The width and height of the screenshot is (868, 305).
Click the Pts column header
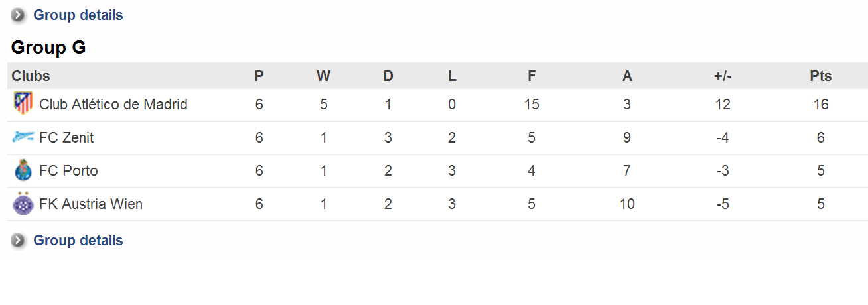(x=821, y=76)
